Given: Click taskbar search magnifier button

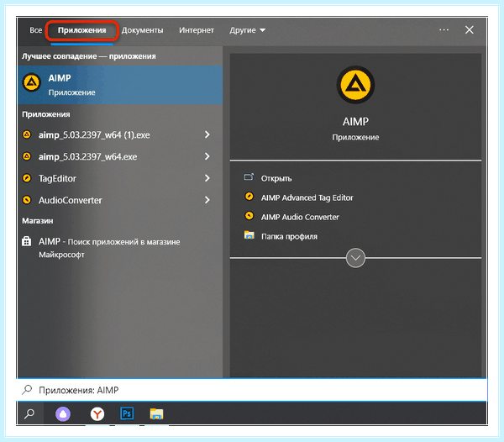Looking at the screenshot, I should [x=29, y=413].
